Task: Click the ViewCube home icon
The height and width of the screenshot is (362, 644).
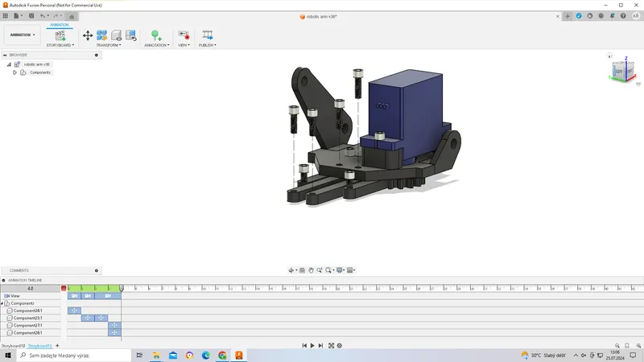Action: (x=609, y=56)
